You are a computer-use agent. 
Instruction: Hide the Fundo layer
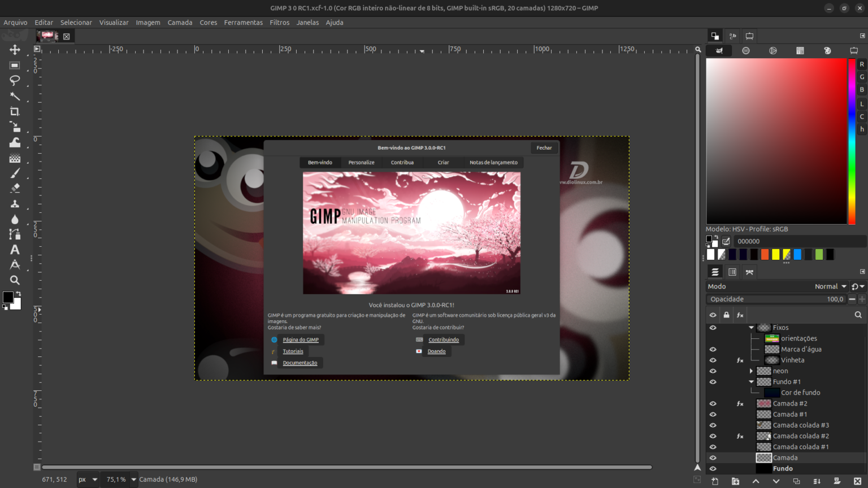[713, 468]
